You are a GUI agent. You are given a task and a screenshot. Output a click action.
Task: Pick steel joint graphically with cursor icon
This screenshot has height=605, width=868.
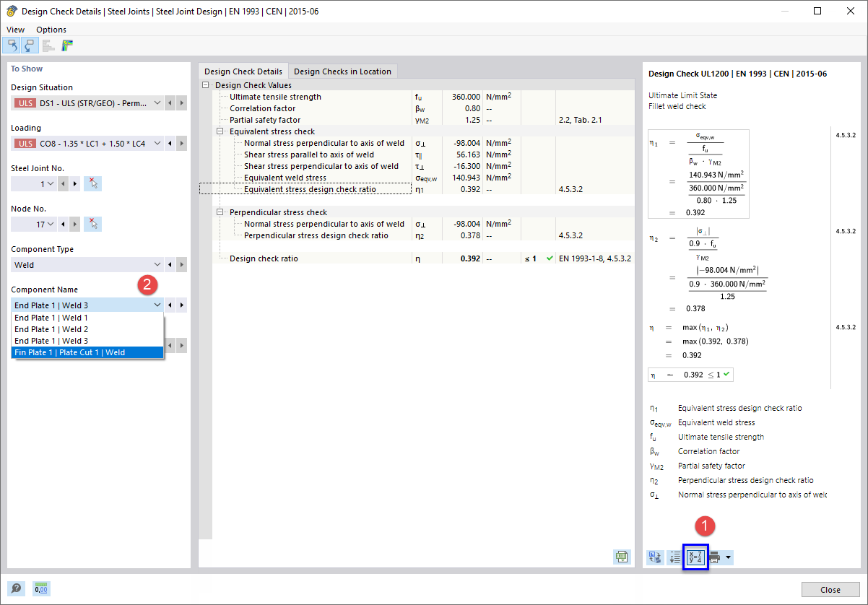(x=92, y=184)
